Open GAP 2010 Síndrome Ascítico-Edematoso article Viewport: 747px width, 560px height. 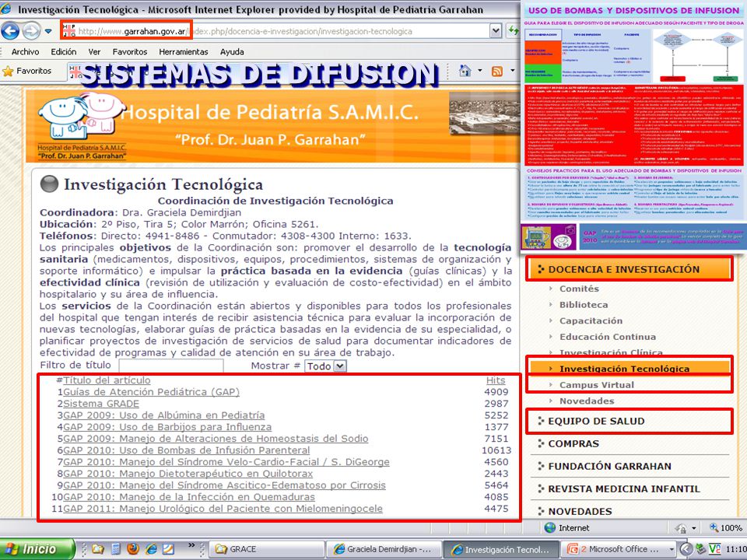point(224,485)
